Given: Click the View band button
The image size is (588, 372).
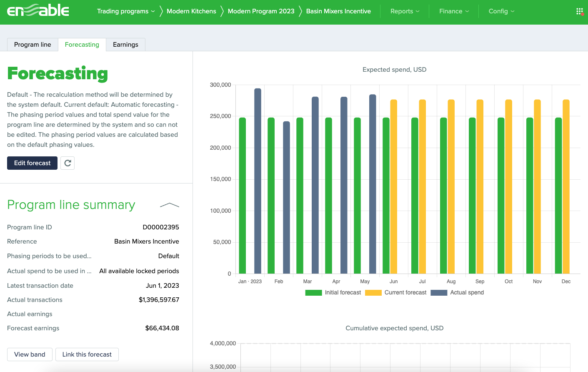Looking at the screenshot, I should (x=30, y=354).
